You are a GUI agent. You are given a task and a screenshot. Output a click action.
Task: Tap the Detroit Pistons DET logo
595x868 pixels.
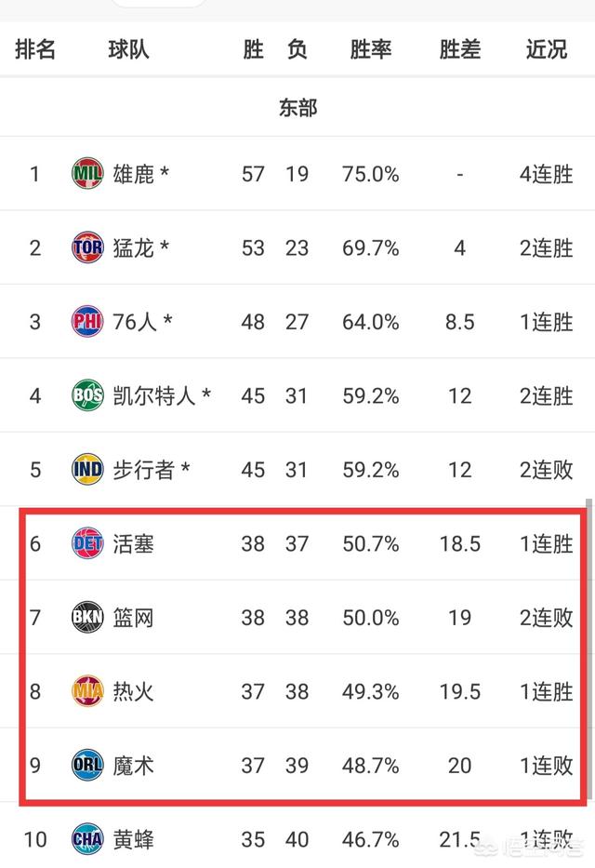(x=87, y=543)
